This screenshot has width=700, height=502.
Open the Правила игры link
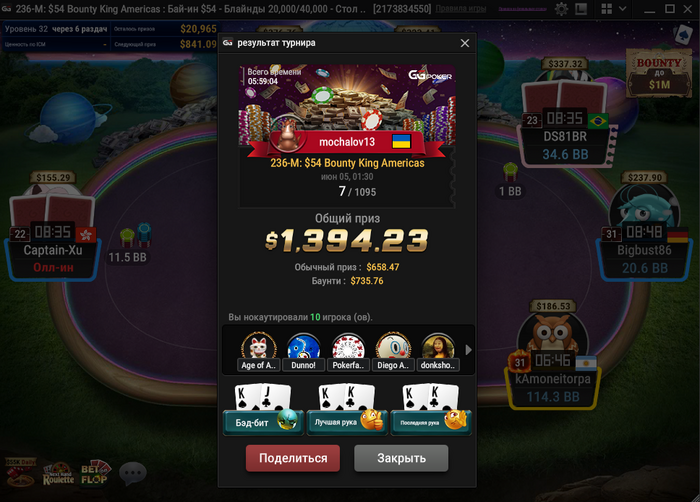pyautogui.click(x=460, y=8)
